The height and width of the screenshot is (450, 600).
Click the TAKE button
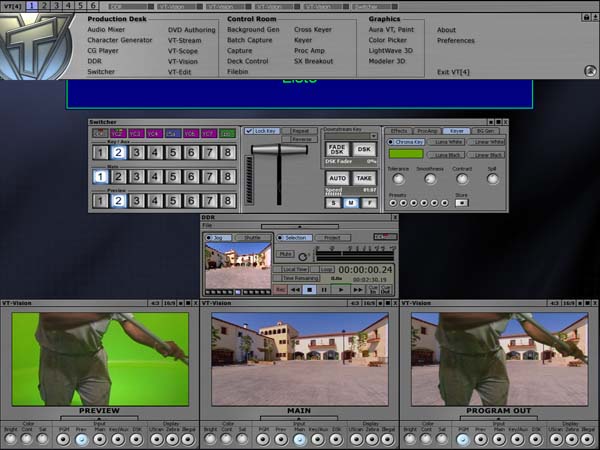click(364, 178)
